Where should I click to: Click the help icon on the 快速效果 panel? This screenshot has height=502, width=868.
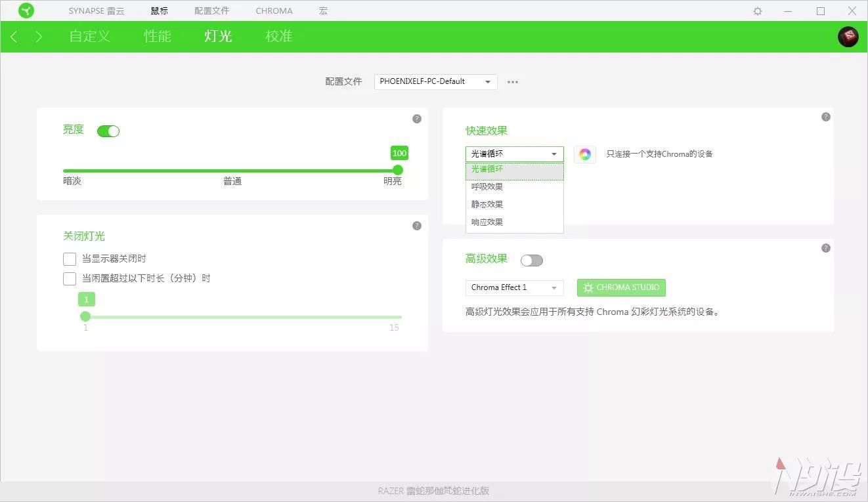coord(825,116)
